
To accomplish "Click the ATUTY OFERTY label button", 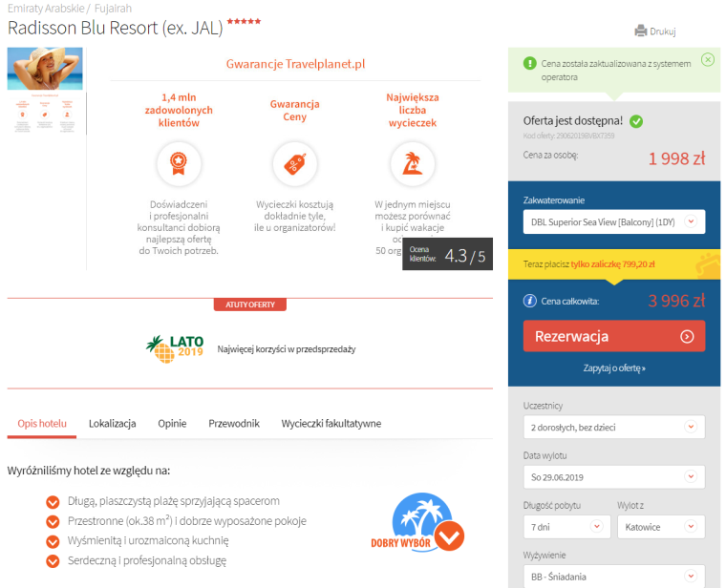I will click(x=250, y=304).
